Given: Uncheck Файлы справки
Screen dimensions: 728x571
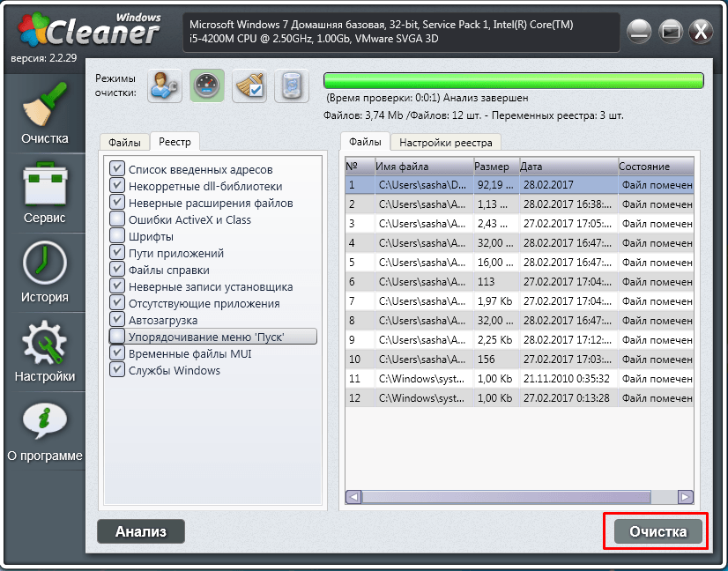Looking at the screenshot, I should point(117,269).
